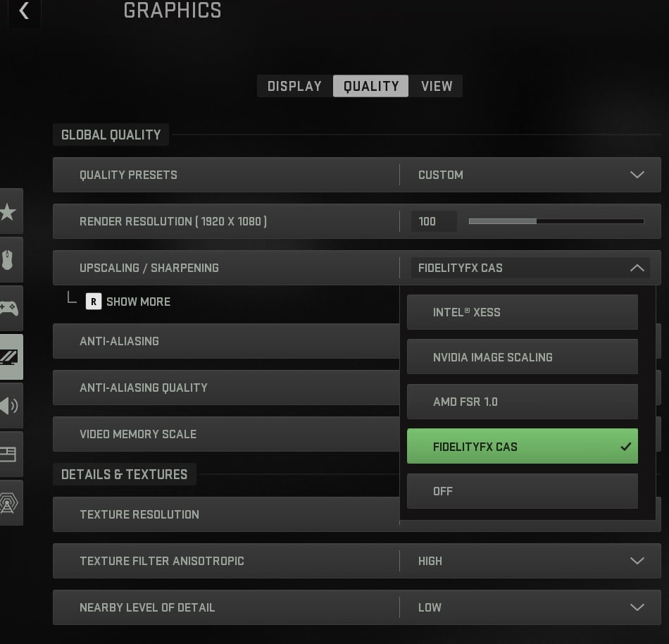Select the Nearby Level of Detail label
Viewport: 669px width, 644px height.
point(147,607)
